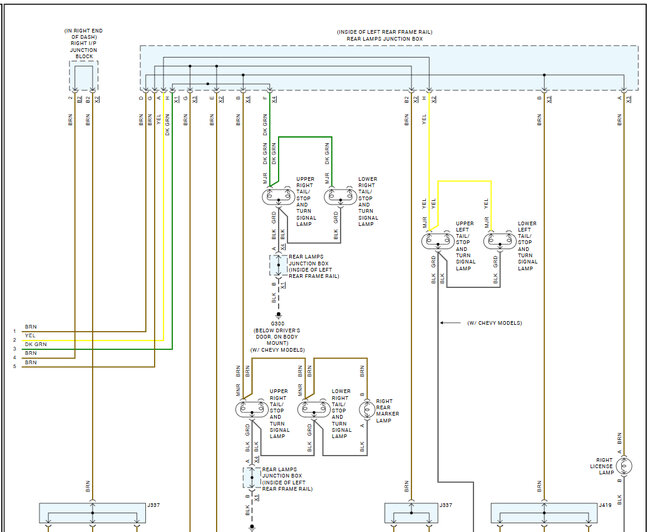Click the YEL wire label at line 2

(30, 335)
